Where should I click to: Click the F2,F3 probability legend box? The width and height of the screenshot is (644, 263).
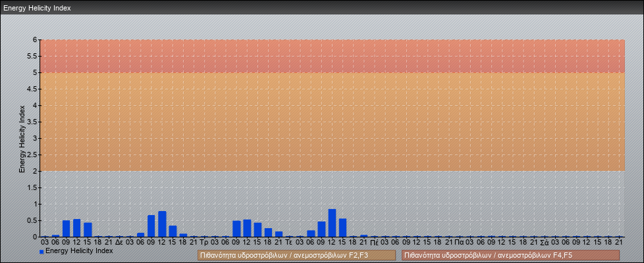[x=296, y=255]
